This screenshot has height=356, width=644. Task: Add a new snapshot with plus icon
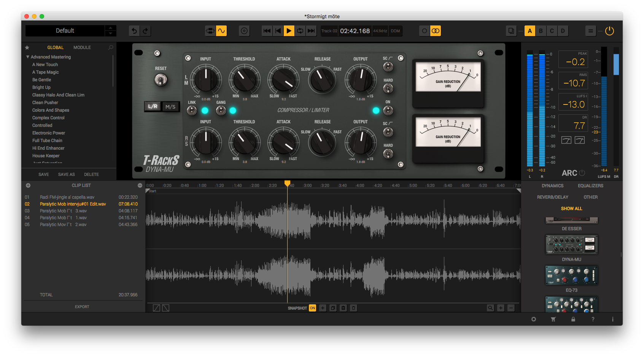coord(323,308)
